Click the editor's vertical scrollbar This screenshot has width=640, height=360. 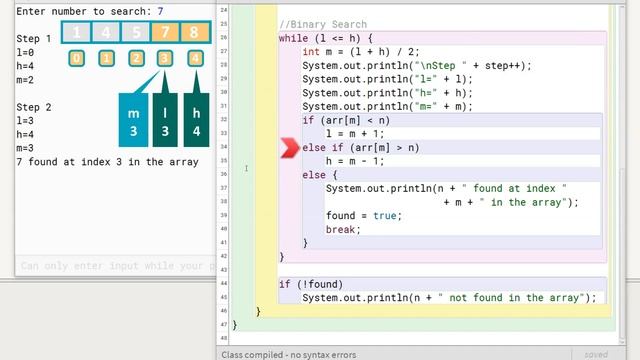point(622,176)
